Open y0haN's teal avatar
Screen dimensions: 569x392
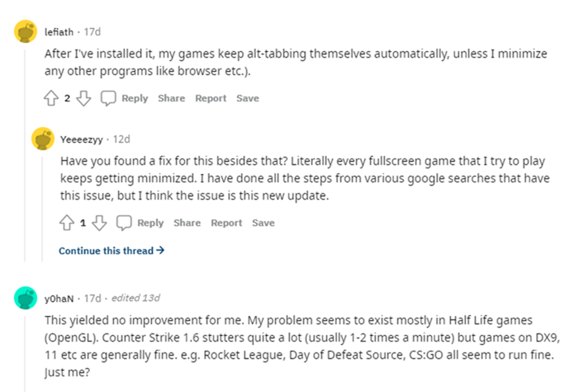coord(26,298)
